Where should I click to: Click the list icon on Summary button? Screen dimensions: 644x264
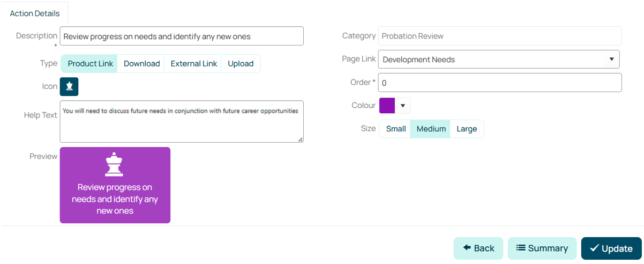click(521, 248)
